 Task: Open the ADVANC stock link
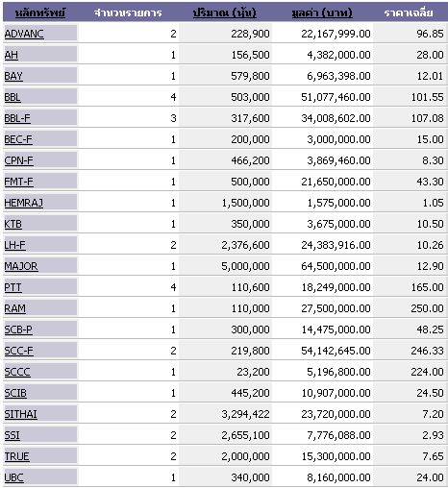point(24,34)
